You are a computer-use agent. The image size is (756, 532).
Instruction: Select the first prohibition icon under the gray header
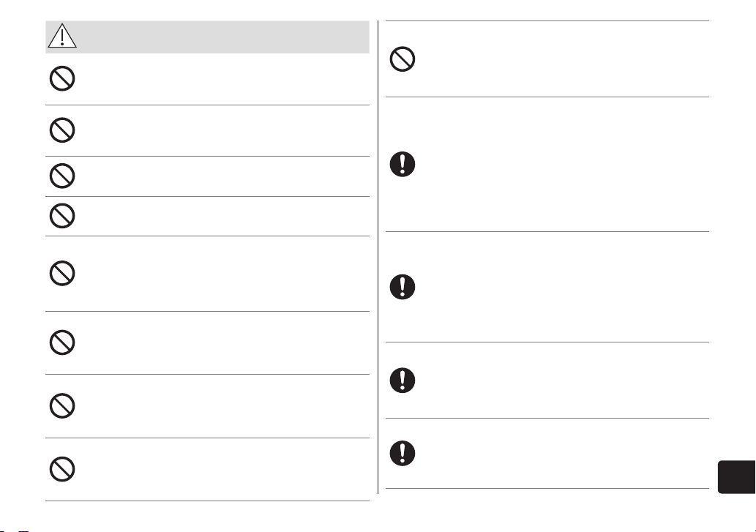(62, 78)
